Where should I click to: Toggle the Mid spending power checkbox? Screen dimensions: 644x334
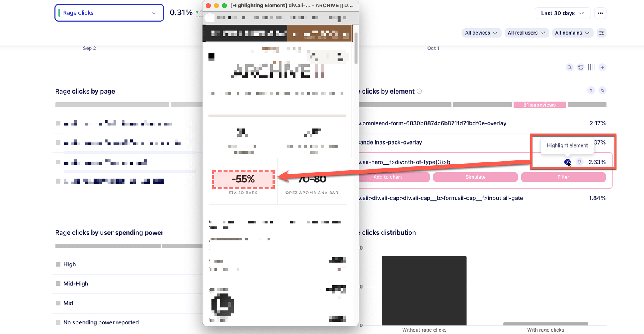click(58, 303)
